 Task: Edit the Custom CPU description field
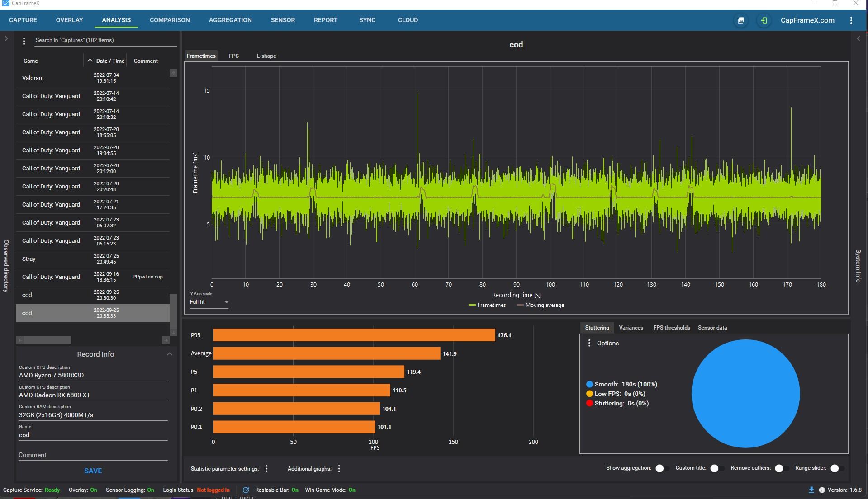93,376
